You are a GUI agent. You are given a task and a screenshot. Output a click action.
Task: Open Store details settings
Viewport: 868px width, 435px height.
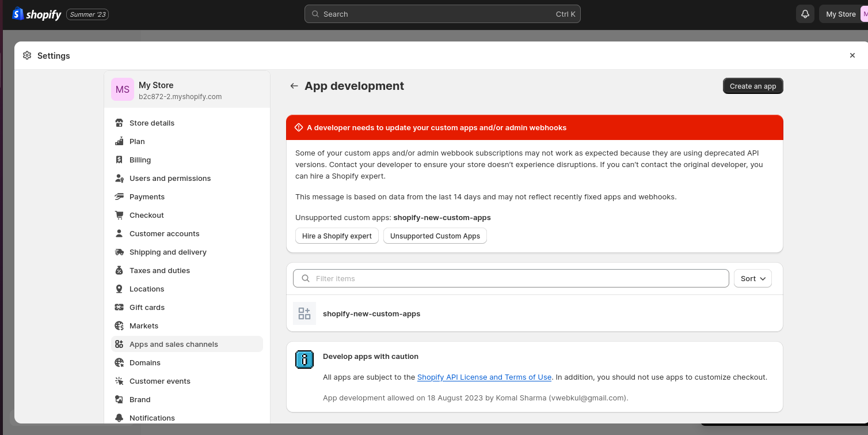pyautogui.click(x=187, y=123)
